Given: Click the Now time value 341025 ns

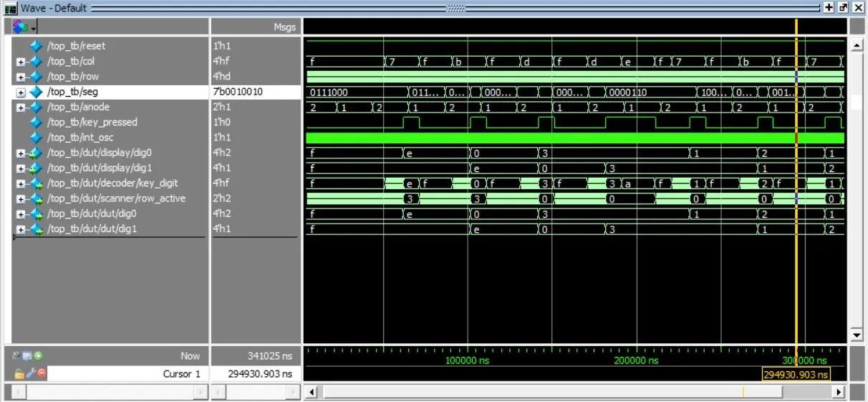Looking at the screenshot, I should pos(271,355).
